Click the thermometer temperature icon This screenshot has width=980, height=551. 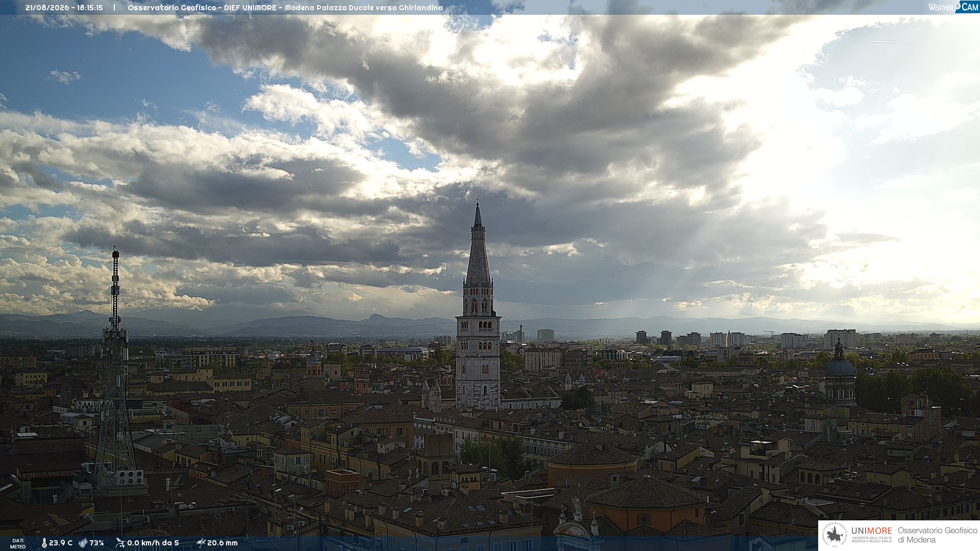44,543
